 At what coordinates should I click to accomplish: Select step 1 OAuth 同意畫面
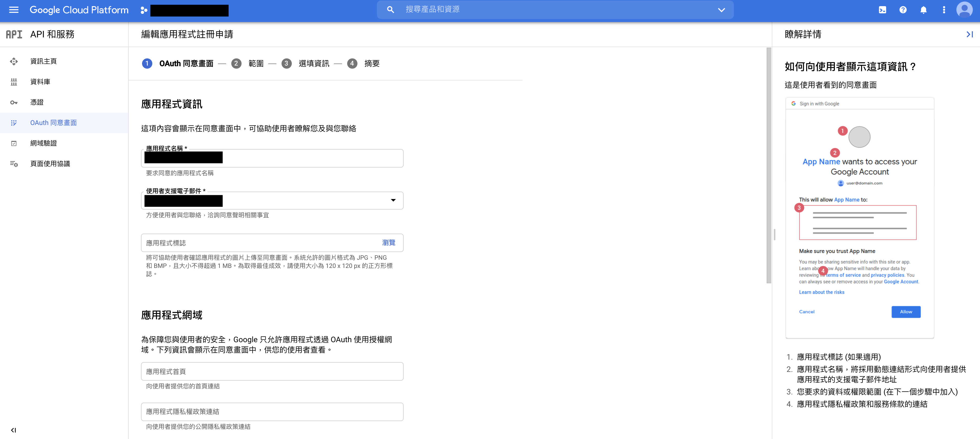178,64
